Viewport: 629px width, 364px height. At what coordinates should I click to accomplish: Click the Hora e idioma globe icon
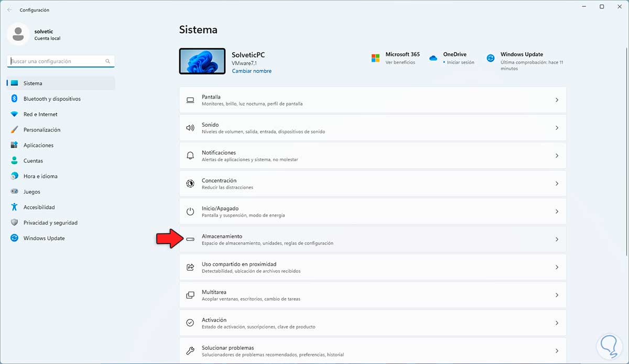click(x=14, y=176)
